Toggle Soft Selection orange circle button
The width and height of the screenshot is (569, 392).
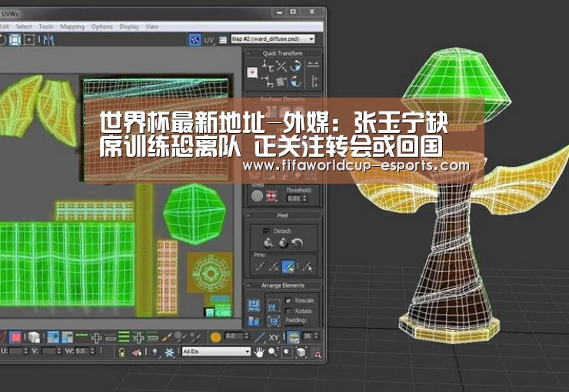click(x=215, y=337)
